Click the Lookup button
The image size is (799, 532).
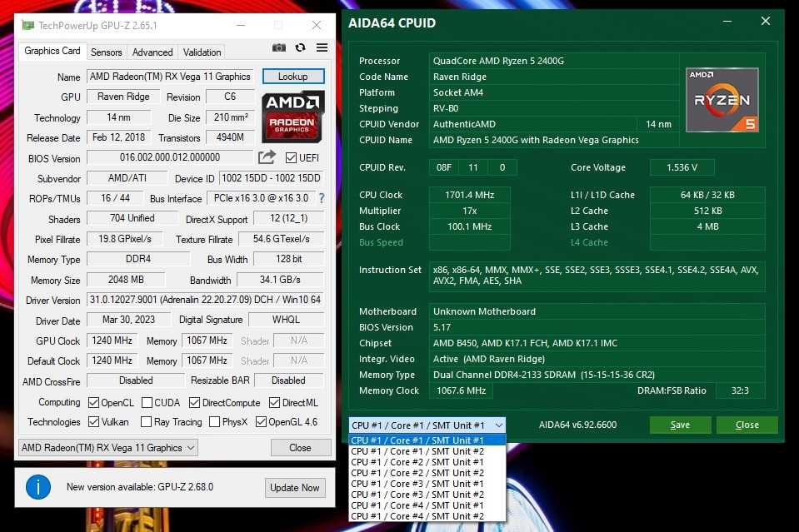pos(293,77)
